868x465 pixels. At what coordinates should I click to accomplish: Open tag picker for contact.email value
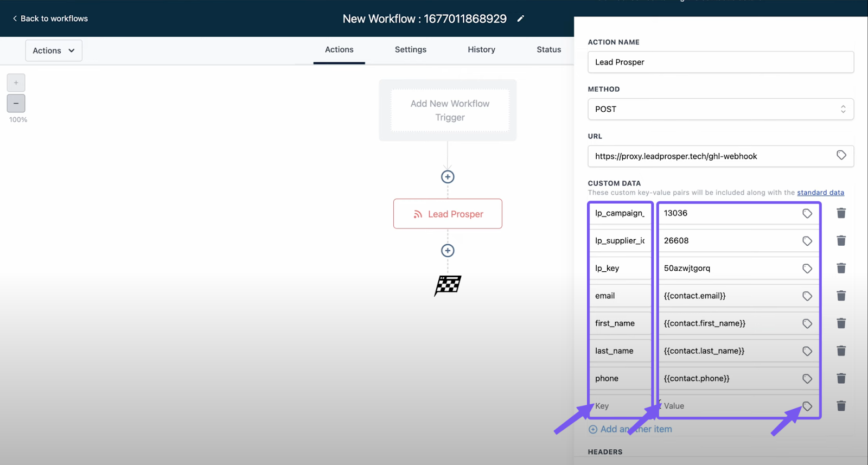(x=807, y=296)
